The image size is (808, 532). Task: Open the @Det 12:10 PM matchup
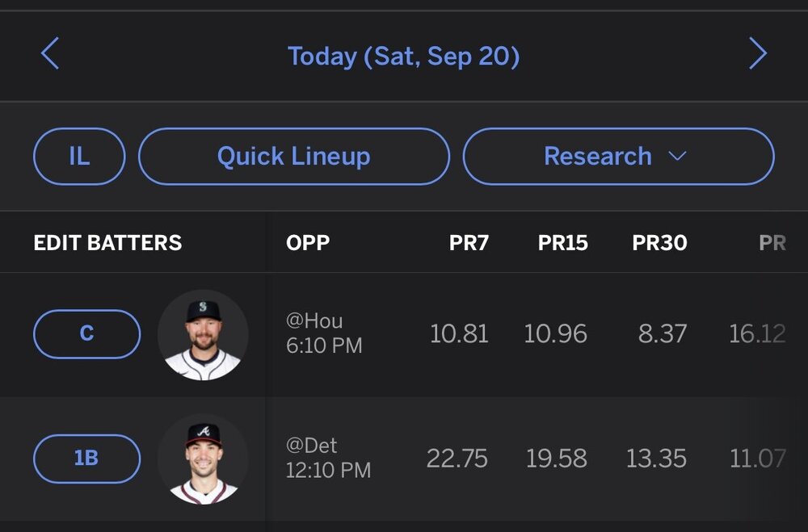[x=328, y=458]
